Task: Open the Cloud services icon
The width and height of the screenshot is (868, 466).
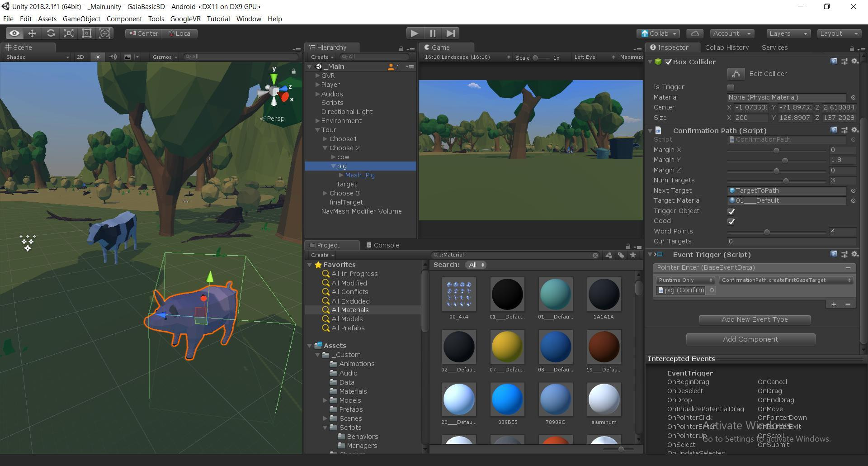Action: [695, 33]
